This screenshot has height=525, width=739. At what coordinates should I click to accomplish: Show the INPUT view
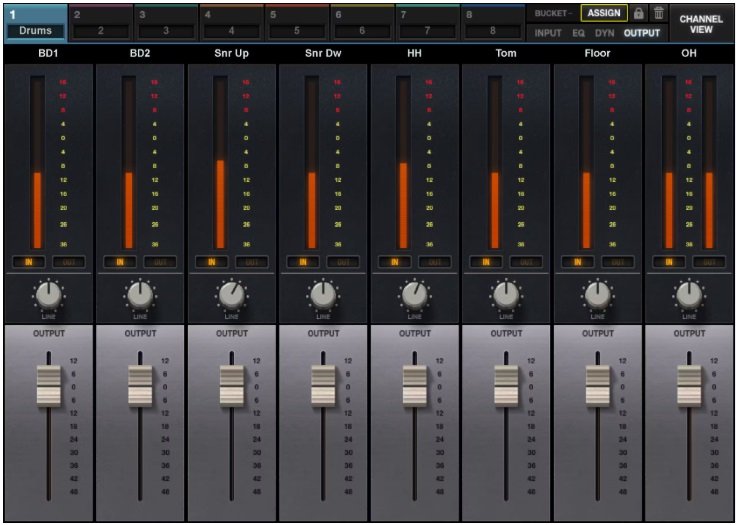click(x=547, y=34)
